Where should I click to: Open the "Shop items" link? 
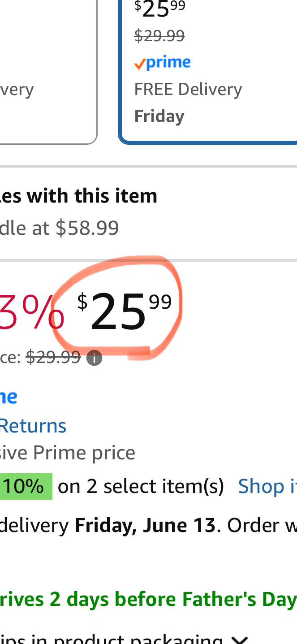click(267, 486)
